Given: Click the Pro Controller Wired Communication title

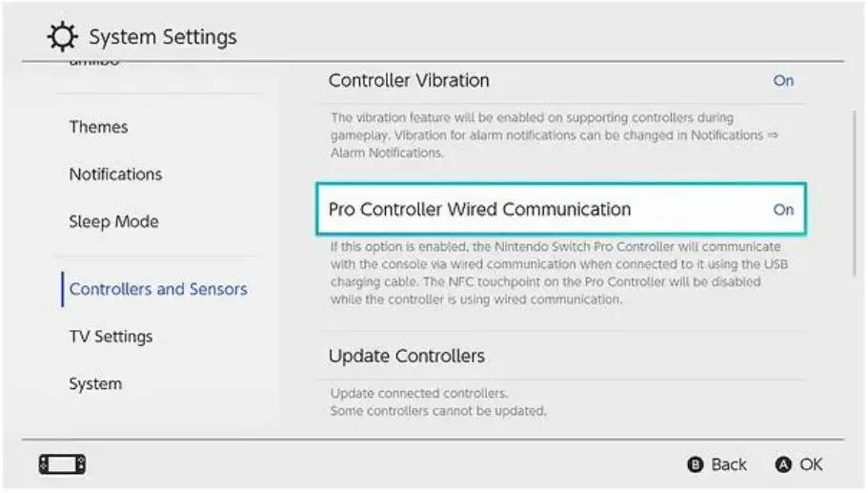Looking at the screenshot, I should (x=479, y=210).
